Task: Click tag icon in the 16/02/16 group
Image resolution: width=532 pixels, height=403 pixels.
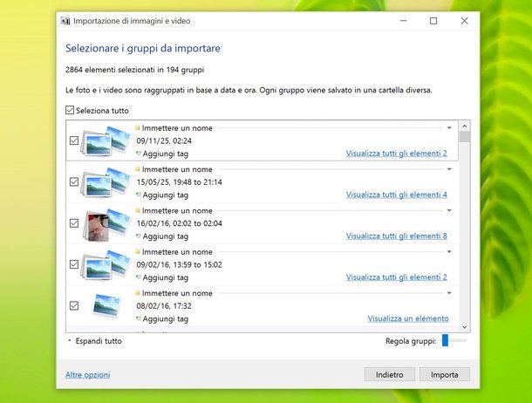Action: point(138,236)
